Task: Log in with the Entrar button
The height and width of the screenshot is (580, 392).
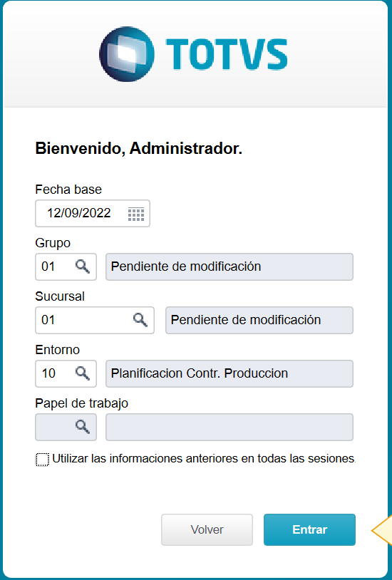Action: (x=309, y=529)
